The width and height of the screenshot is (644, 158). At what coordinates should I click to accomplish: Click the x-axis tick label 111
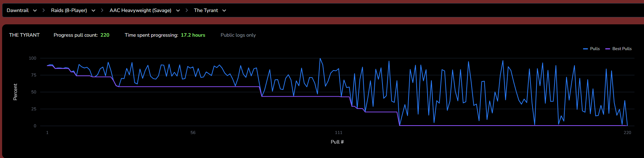339,133
